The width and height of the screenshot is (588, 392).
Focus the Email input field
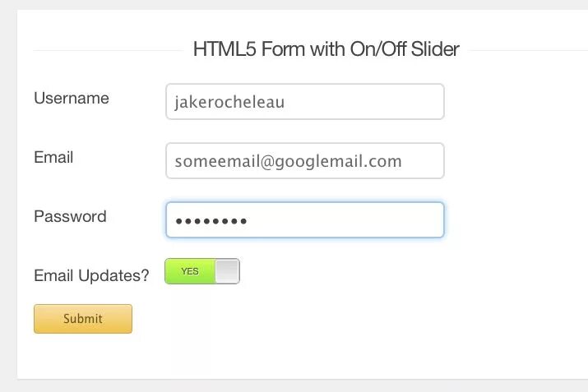pyautogui.click(x=305, y=161)
